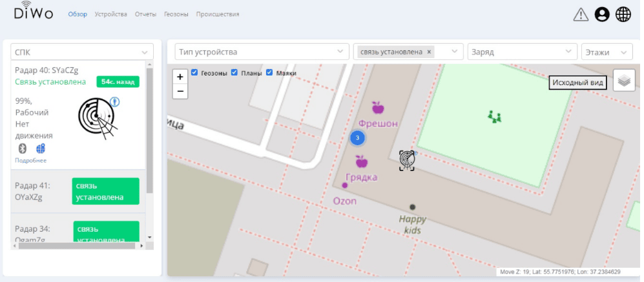644x282 pixels.
Task: Toggle the Планы checkbox
Action: (234, 73)
